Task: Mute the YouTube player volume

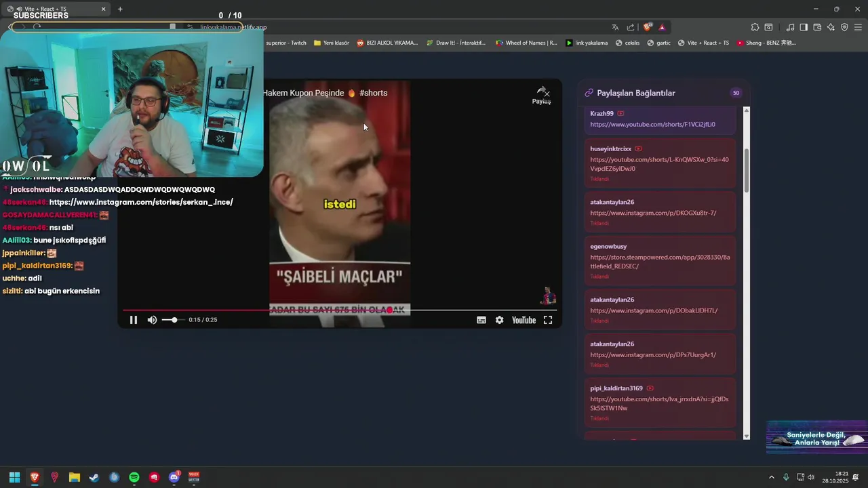Action: click(x=153, y=320)
